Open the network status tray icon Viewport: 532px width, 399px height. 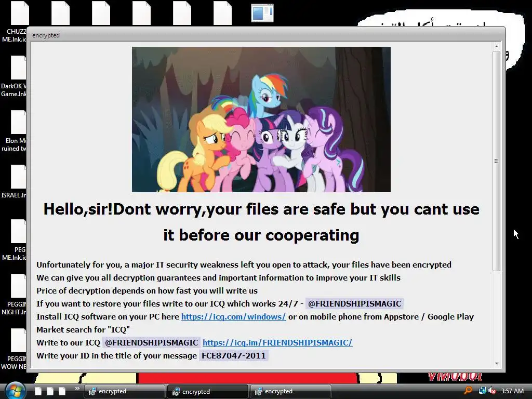[x=482, y=391]
